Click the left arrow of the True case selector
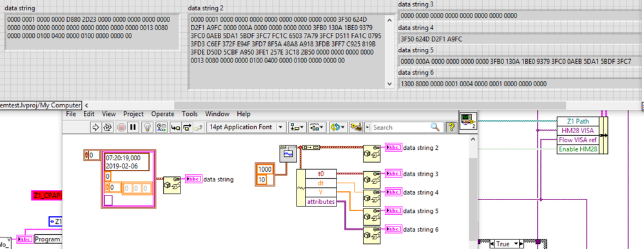This screenshot has width=644, height=249. [x=491, y=244]
